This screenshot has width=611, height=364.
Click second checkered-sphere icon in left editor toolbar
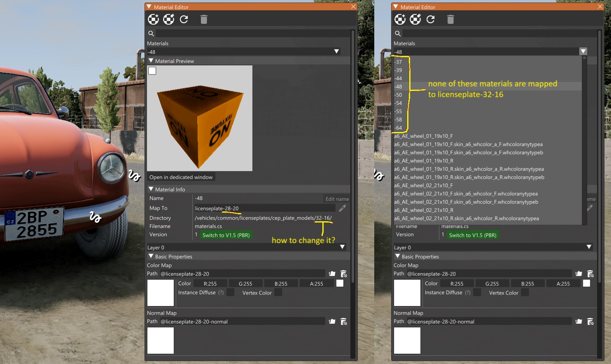click(169, 19)
